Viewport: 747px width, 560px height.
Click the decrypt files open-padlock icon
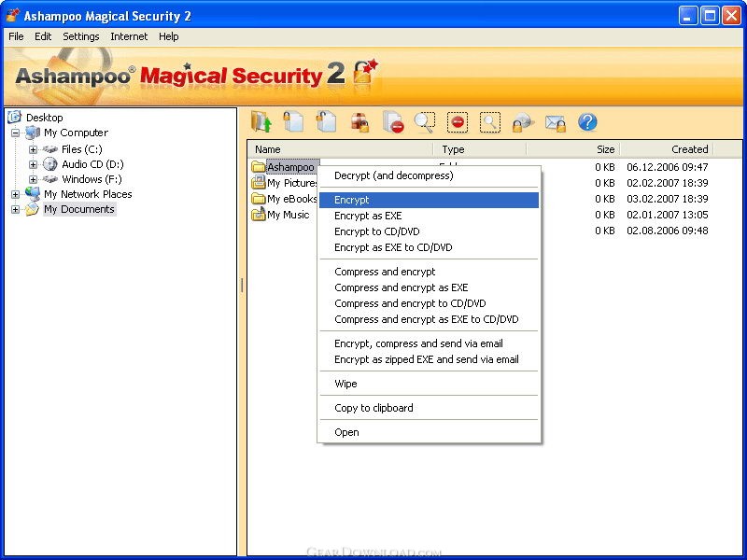pyautogui.click(x=326, y=121)
